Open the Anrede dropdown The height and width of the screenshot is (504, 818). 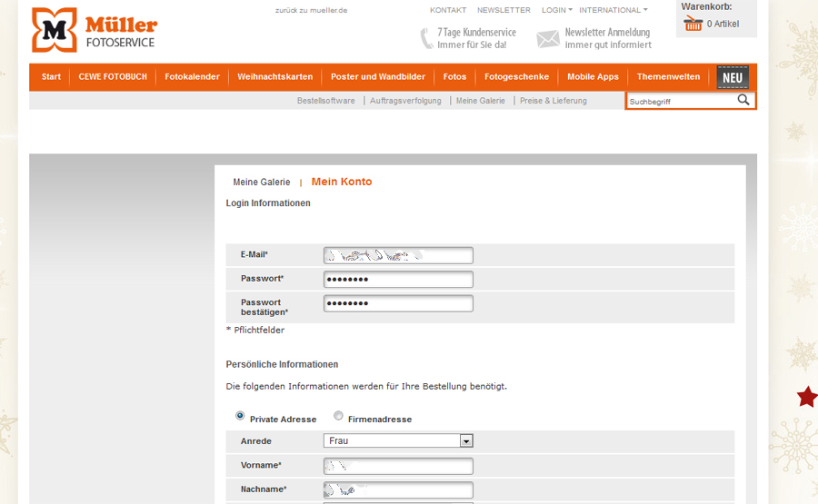[x=398, y=441]
